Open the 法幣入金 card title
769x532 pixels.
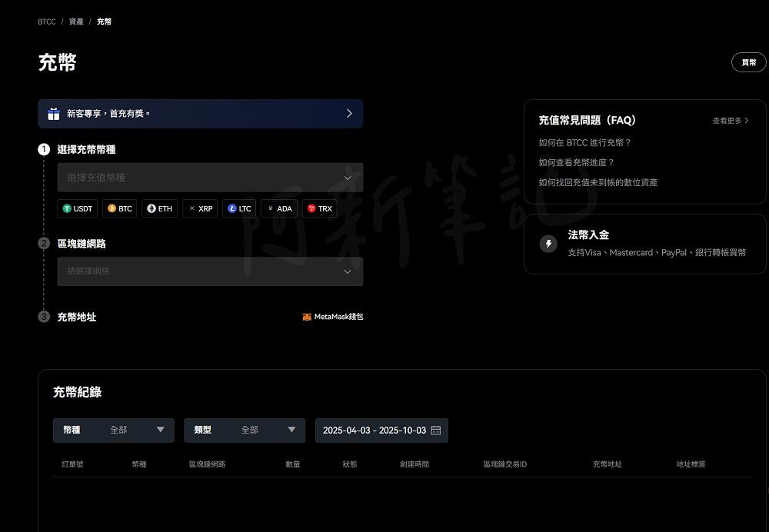[588, 235]
